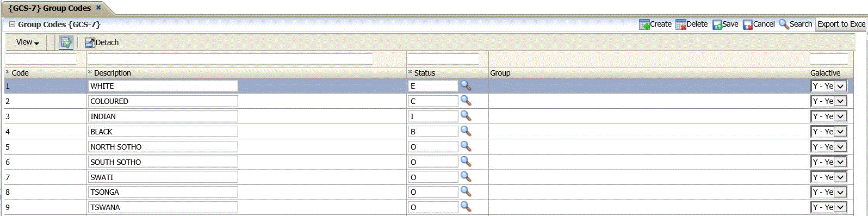The width and height of the screenshot is (868, 216).
Task: Click the Delete record icon
Action: 680,24
